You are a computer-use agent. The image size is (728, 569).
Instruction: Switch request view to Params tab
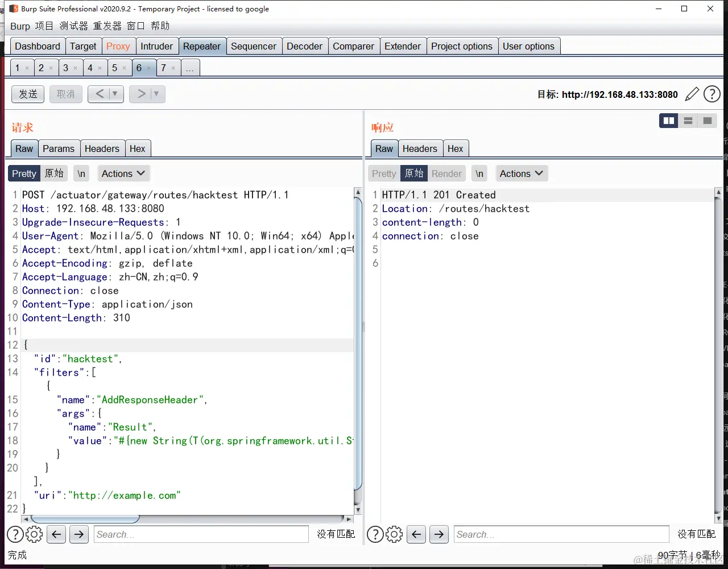click(59, 149)
